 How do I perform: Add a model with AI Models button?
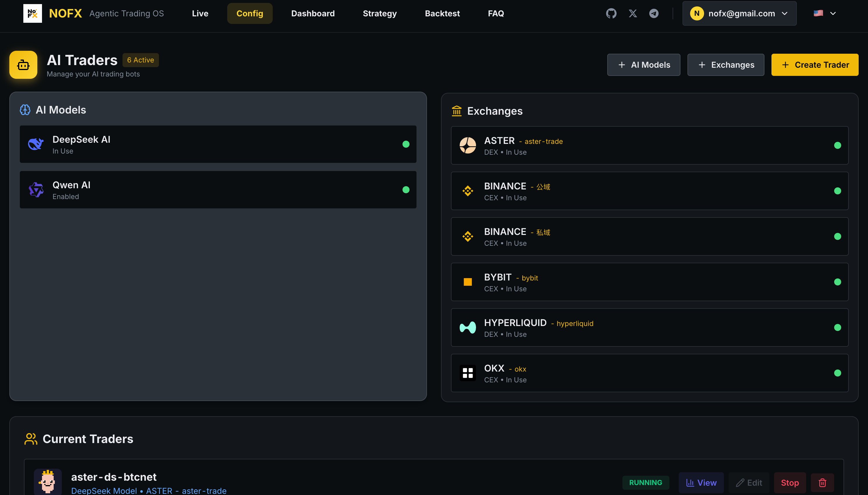[644, 65]
